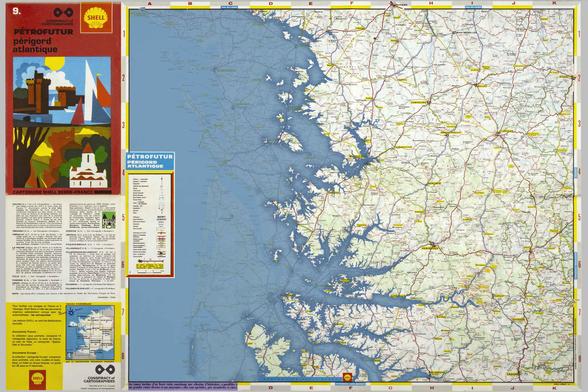Click the Shell marker on the map's bottom border
The image size is (588, 392).
tap(348, 377)
